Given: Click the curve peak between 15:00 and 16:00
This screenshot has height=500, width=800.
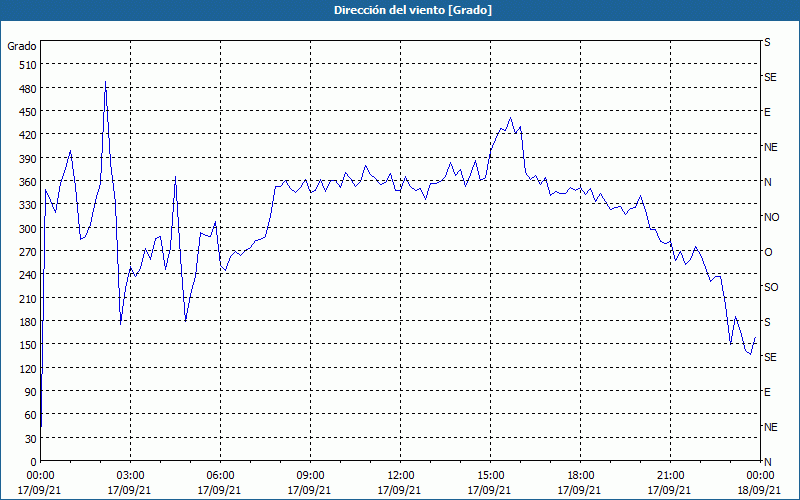Looking at the screenshot, I should pos(510,118).
